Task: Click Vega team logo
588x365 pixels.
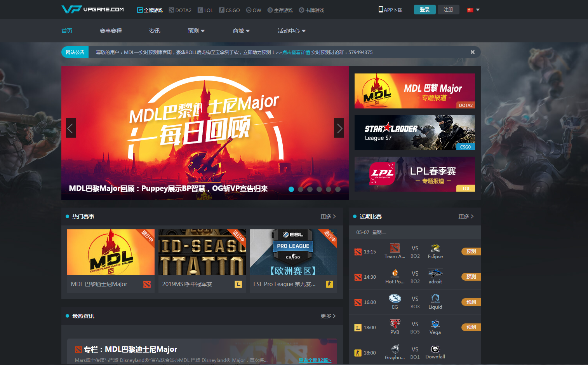Action: tap(435, 323)
